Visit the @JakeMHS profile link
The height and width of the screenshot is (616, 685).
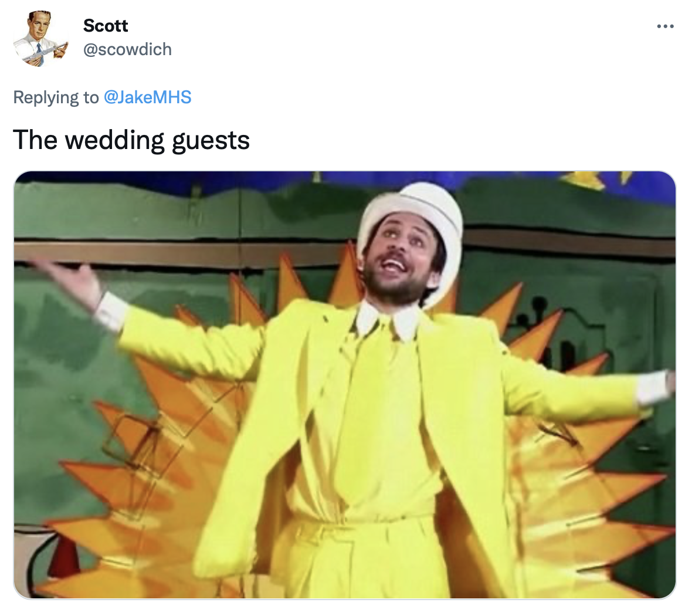click(147, 97)
